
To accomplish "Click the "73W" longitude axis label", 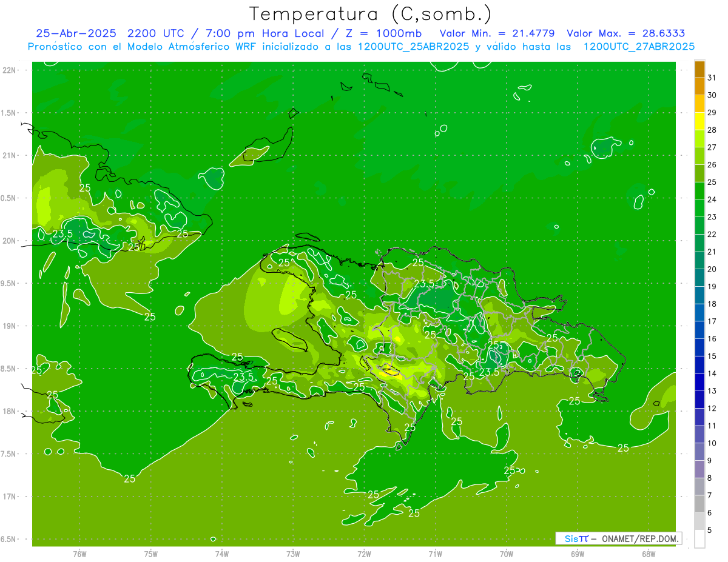I will coord(293,554).
